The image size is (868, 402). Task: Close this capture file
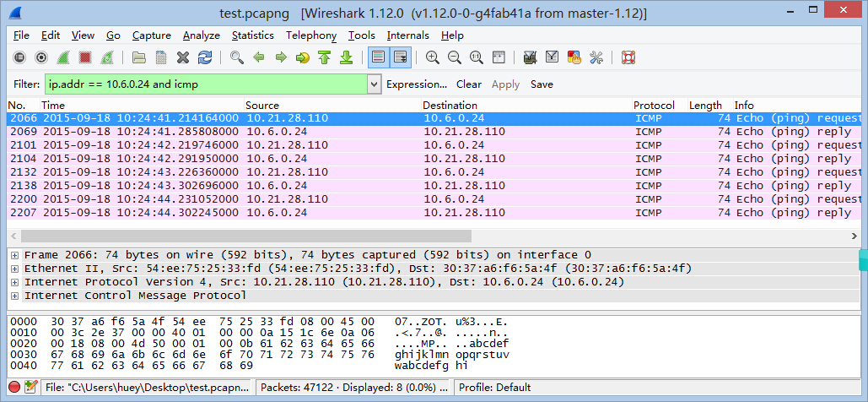pos(183,57)
